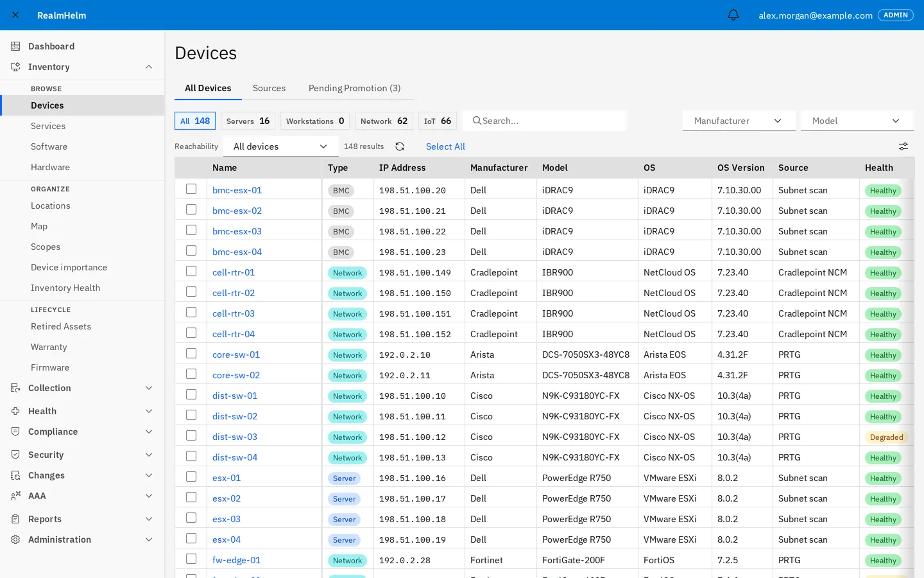Image resolution: width=924 pixels, height=578 pixels.
Task: Click the Collection sidebar icon
Action: pyautogui.click(x=15, y=388)
